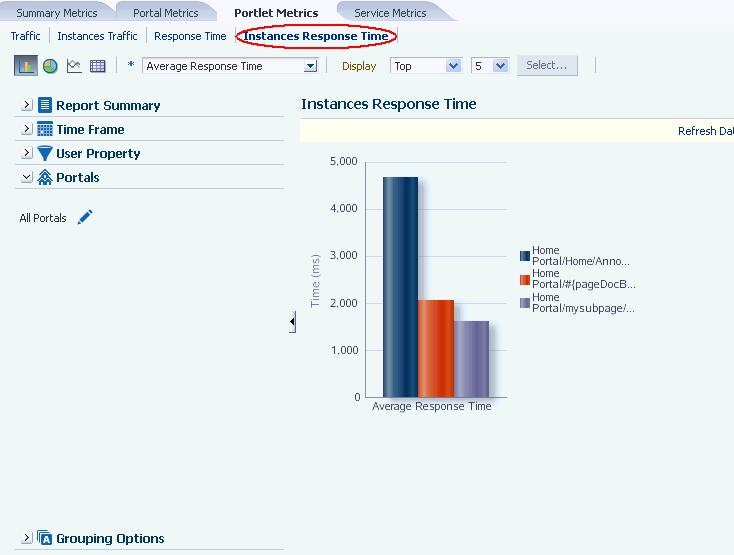Collapse the left panel with splitter arrow
This screenshot has height=555, width=734.
tap(293, 321)
